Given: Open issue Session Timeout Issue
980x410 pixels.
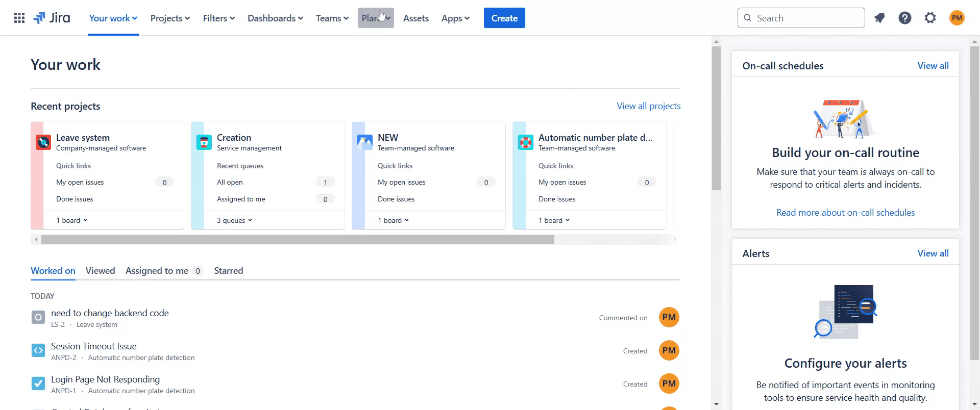Looking at the screenshot, I should point(94,346).
